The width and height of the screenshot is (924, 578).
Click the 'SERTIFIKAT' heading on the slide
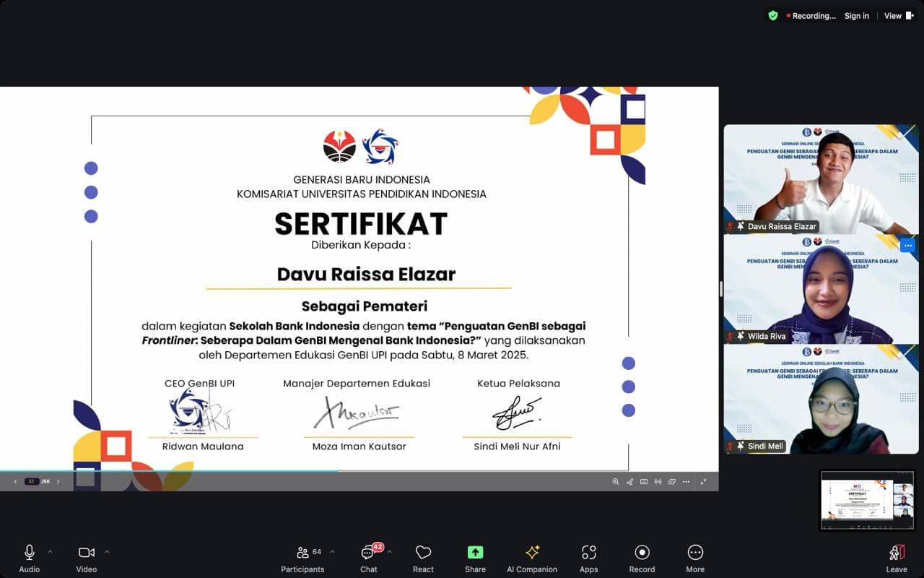[361, 224]
